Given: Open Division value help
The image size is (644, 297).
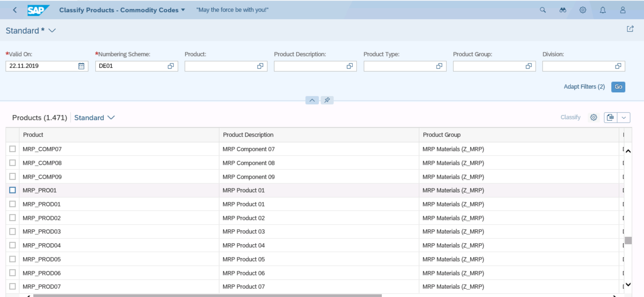Looking at the screenshot, I should pyautogui.click(x=618, y=66).
